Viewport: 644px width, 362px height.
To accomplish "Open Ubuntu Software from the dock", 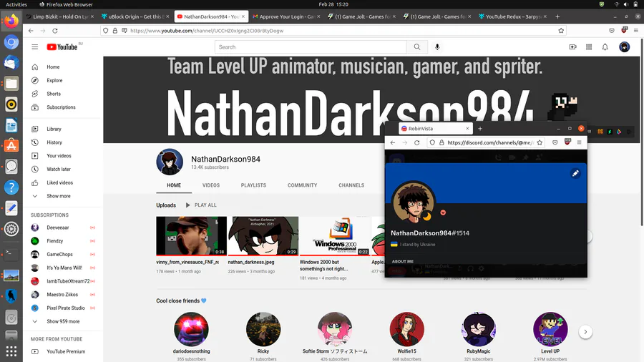I will [x=11, y=146].
